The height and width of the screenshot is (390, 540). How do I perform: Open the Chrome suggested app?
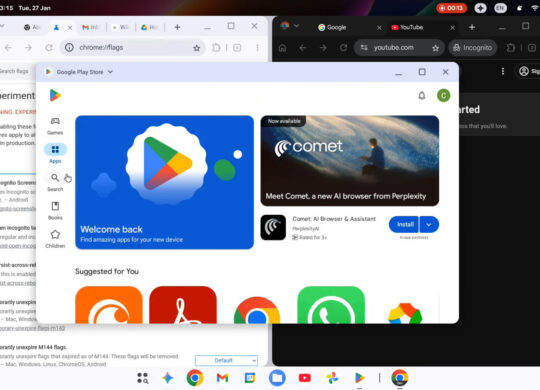(x=257, y=310)
